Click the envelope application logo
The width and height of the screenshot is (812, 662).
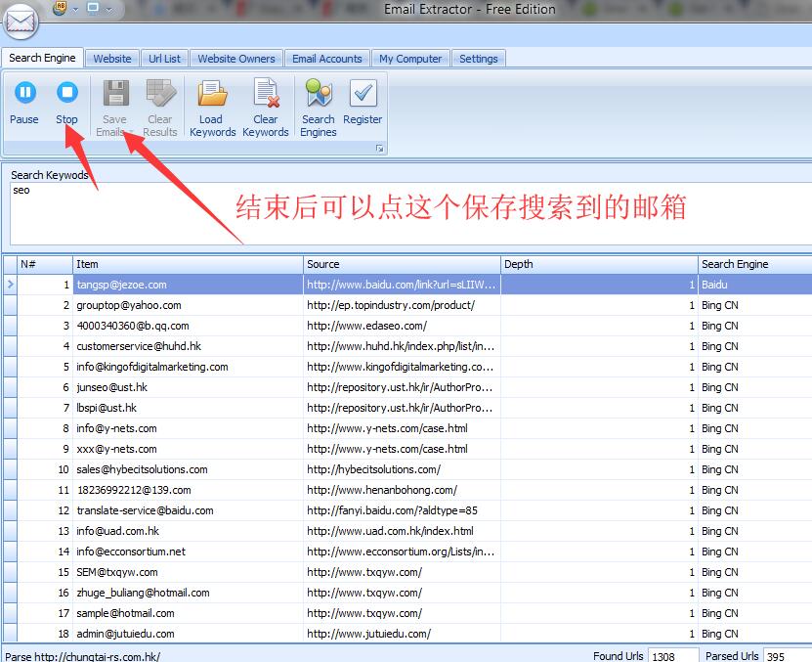point(21,22)
